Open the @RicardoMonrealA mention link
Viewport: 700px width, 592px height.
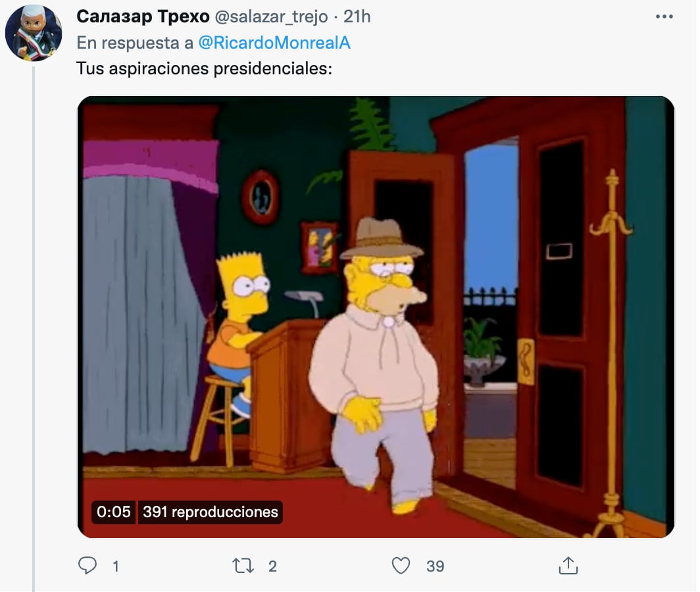(274, 43)
